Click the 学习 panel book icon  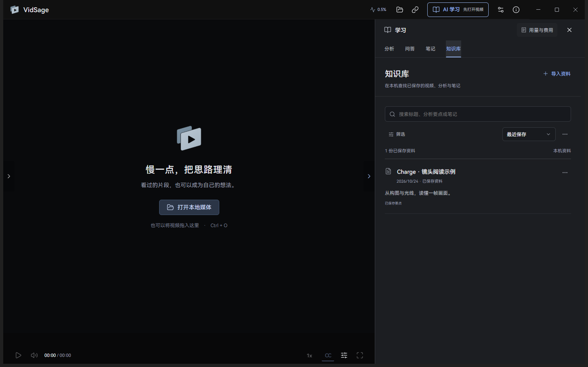point(388,30)
